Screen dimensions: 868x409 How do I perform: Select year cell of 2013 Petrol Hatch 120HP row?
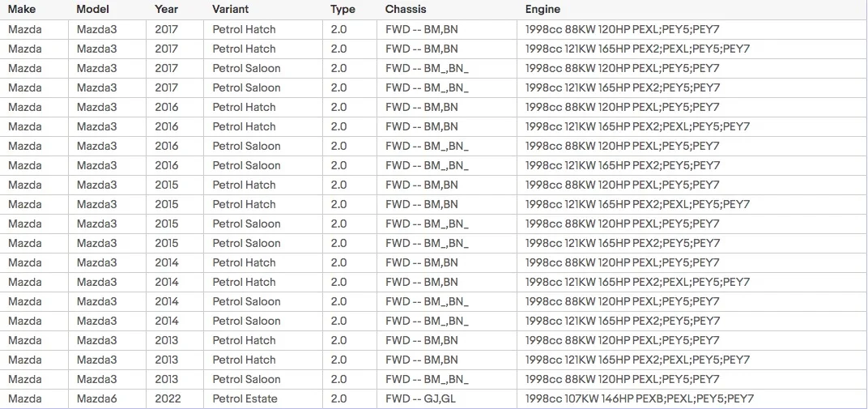(175, 340)
